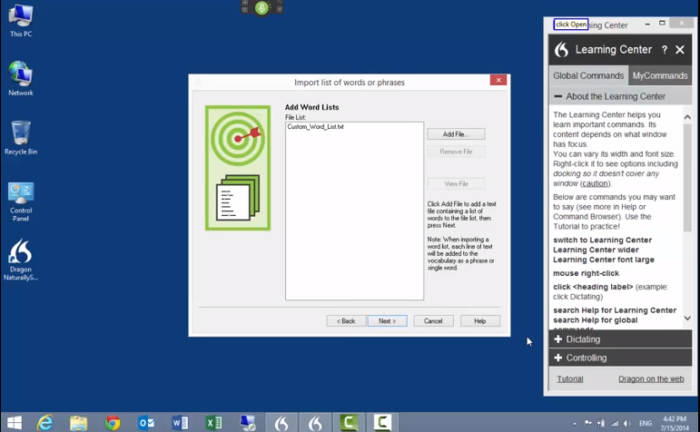Close the Import list of words dialog
The image size is (700, 432).
[498, 80]
